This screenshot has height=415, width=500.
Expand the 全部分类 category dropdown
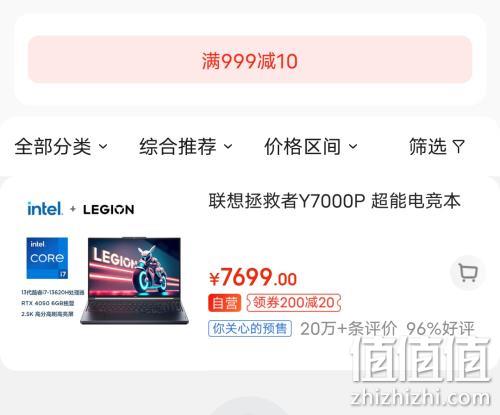[x=61, y=146]
